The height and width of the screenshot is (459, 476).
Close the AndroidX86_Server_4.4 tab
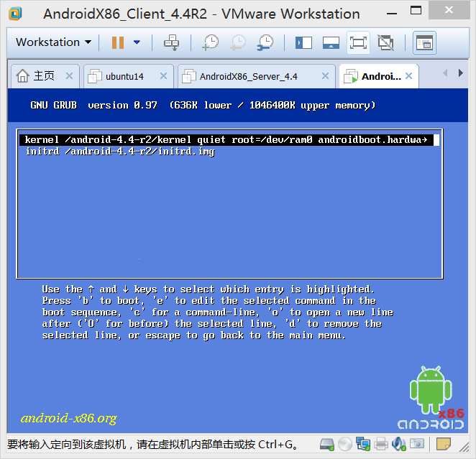(x=325, y=76)
